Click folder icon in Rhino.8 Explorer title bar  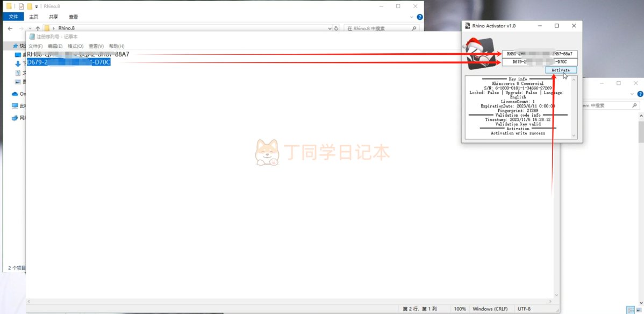pyautogui.click(x=9, y=6)
